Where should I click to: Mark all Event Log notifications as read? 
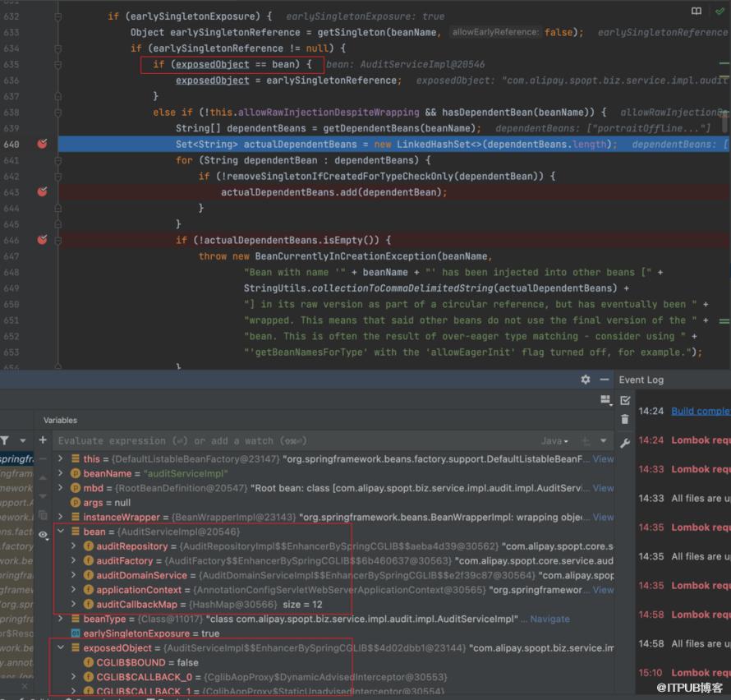tap(625, 400)
